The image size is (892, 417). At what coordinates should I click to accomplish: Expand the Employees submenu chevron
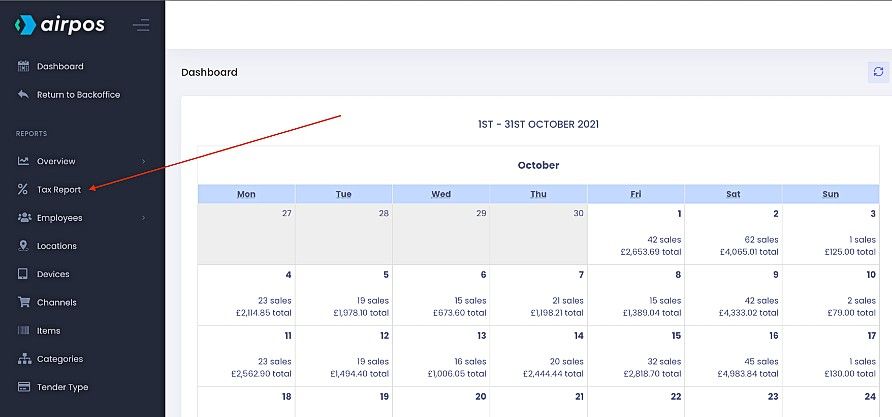click(144, 217)
